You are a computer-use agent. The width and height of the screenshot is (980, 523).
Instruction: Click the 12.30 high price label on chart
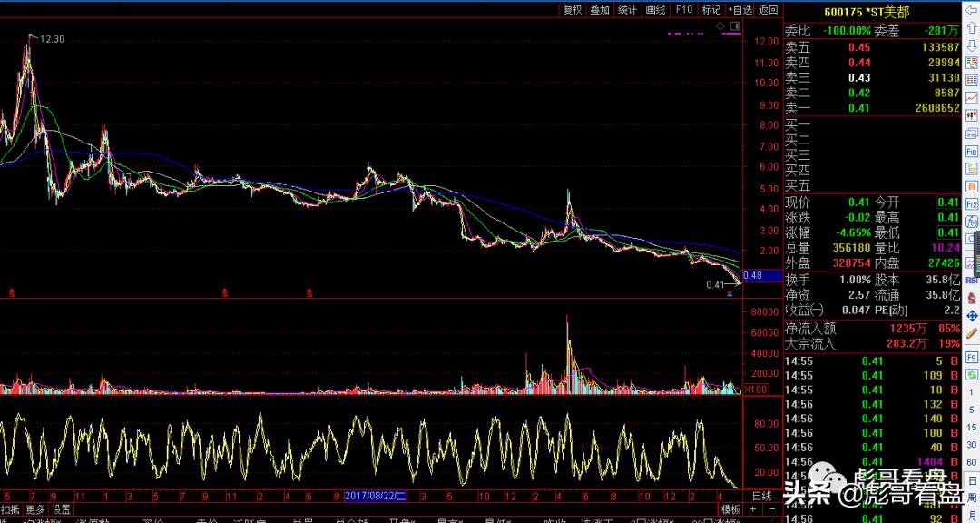(x=52, y=39)
